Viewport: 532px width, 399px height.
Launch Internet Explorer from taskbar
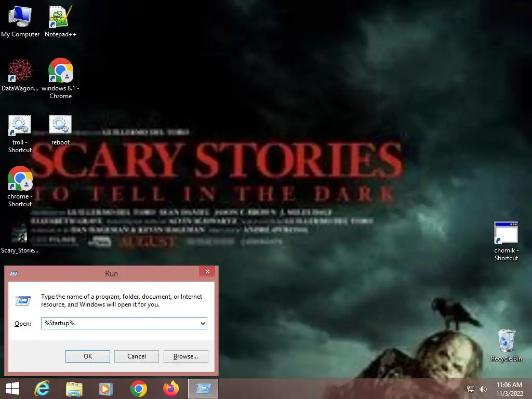[x=42, y=389]
